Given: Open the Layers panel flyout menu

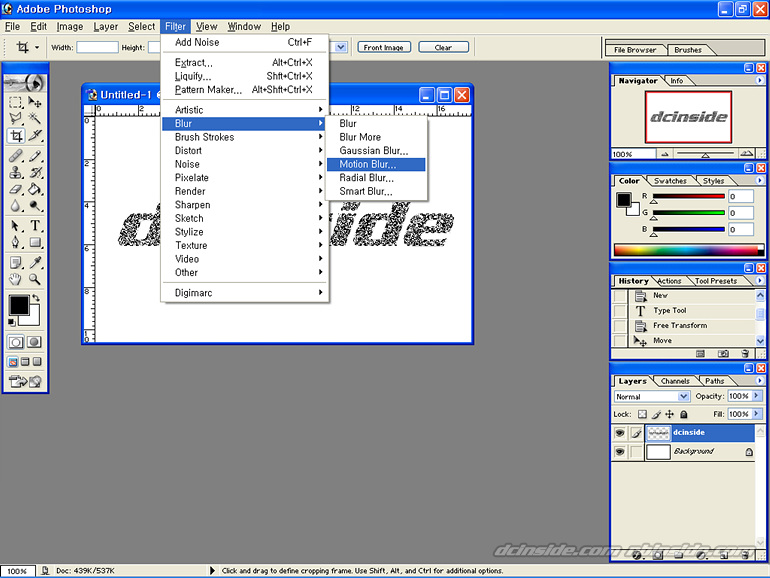Looking at the screenshot, I should click(x=759, y=381).
